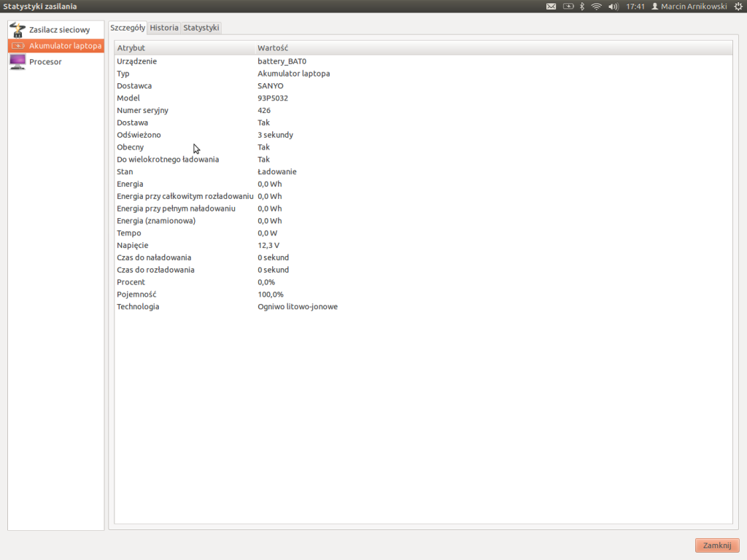
Task: Switch to the Historia tab
Action: coord(164,28)
